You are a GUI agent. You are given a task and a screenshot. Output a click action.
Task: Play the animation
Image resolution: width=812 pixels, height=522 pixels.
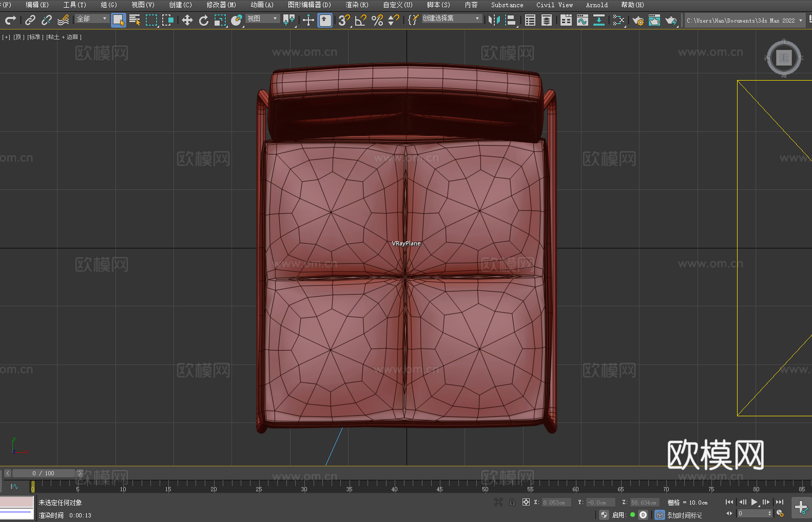[754, 502]
